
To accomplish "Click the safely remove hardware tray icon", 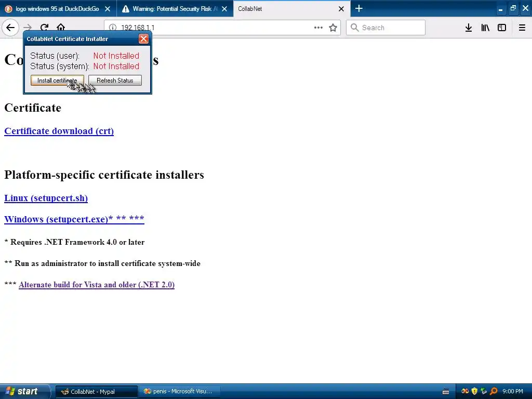I will (484, 391).
